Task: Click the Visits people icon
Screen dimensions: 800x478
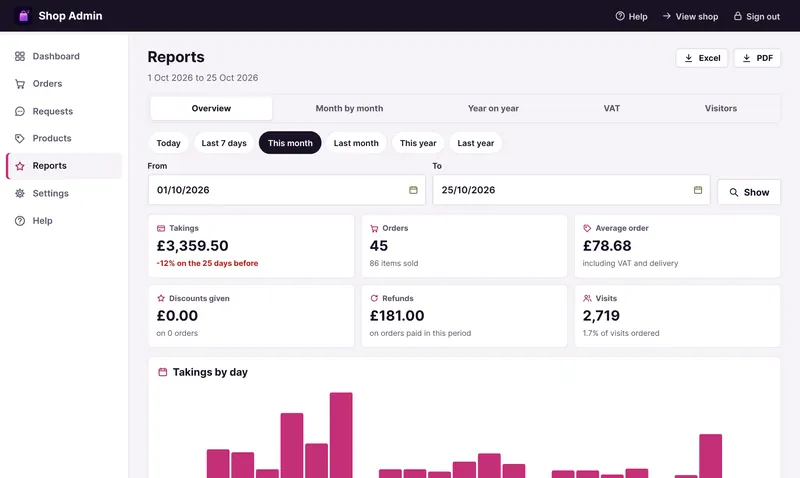Action: coord(587,298)
